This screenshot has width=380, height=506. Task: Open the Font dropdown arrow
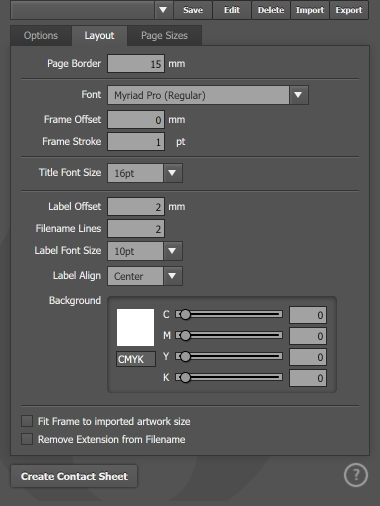[x=298, y=95]
